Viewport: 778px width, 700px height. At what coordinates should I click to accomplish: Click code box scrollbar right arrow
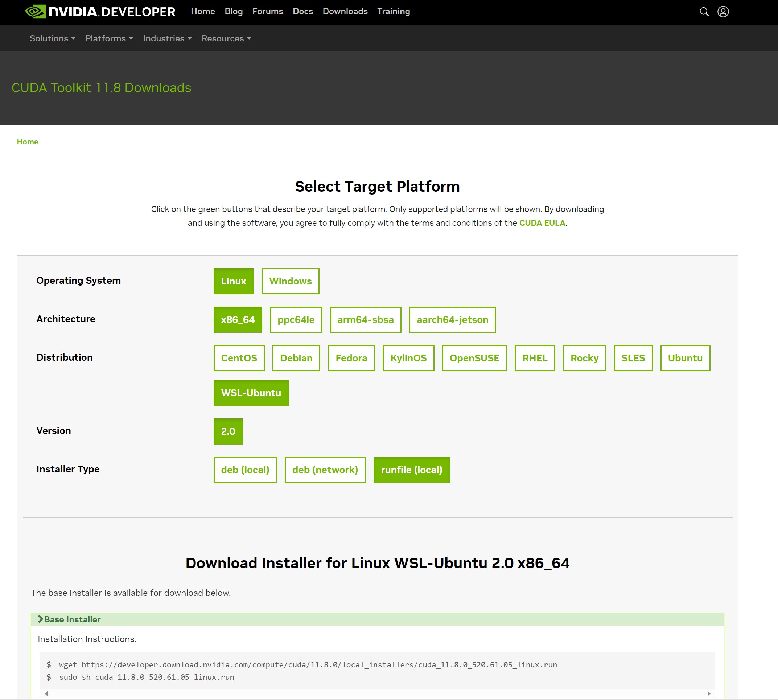click(x=709, y=693)
